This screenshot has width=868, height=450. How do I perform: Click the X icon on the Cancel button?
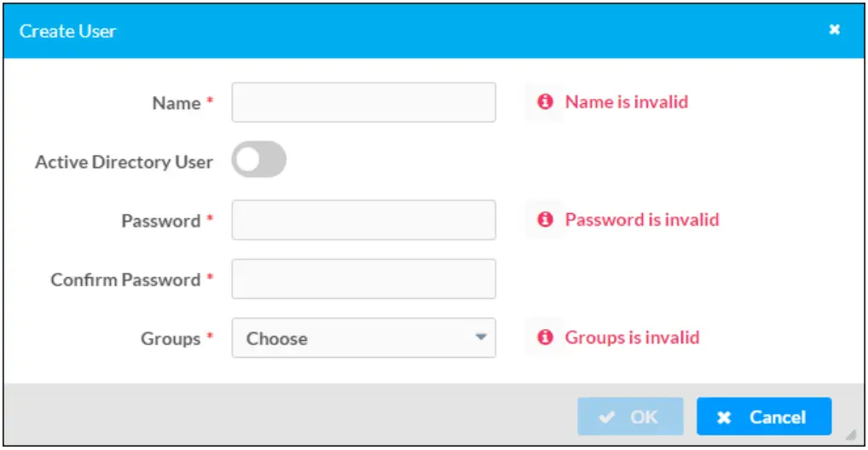[x=725, y=418]
